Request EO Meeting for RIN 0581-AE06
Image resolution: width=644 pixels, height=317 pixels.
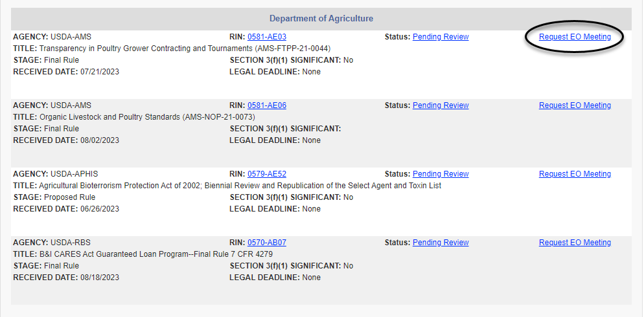tap(575, 105)
